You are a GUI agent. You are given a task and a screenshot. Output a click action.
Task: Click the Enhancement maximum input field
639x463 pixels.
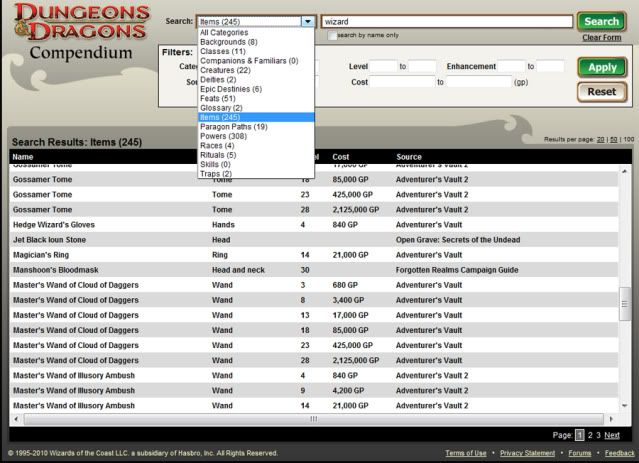(x=550, y=66)
